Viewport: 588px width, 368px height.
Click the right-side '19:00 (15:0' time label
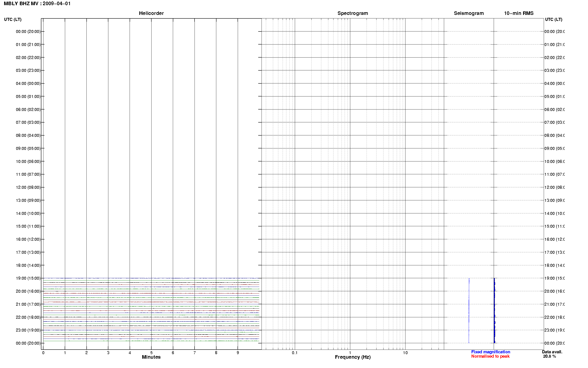(554, 278)
